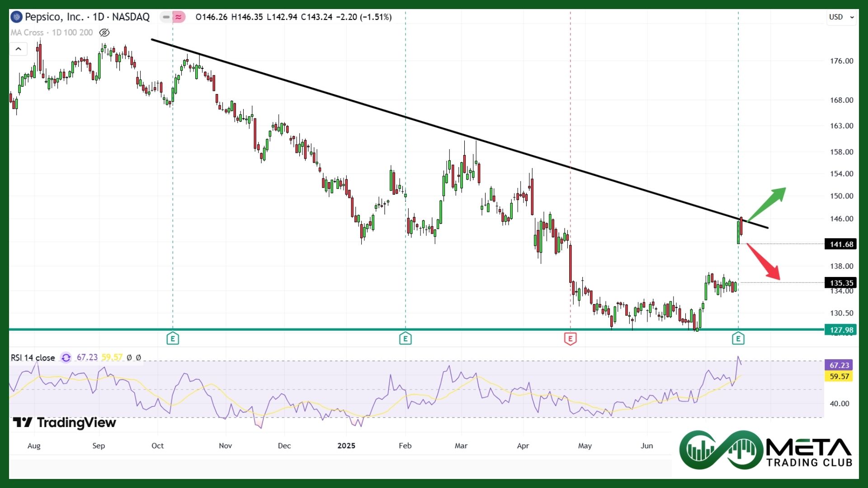
Task: Open the TradingView logo link
Action: tap(65, 423)
